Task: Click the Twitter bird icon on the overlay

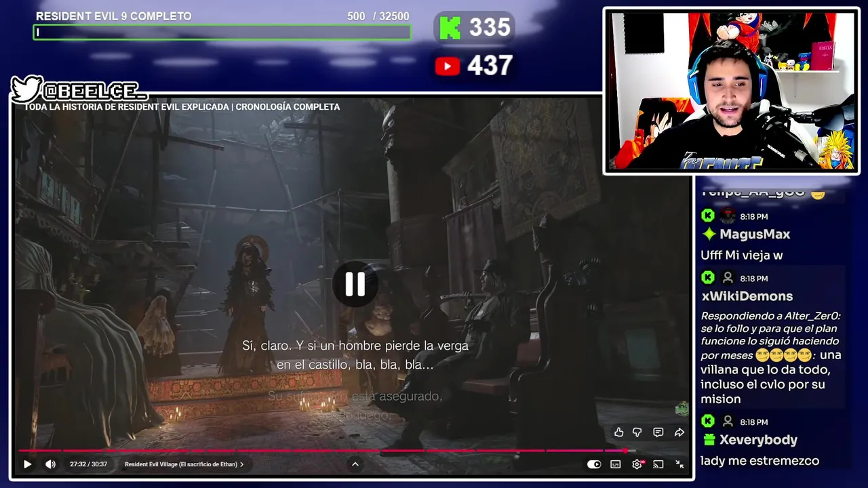Action: click(x=26, y=89)
